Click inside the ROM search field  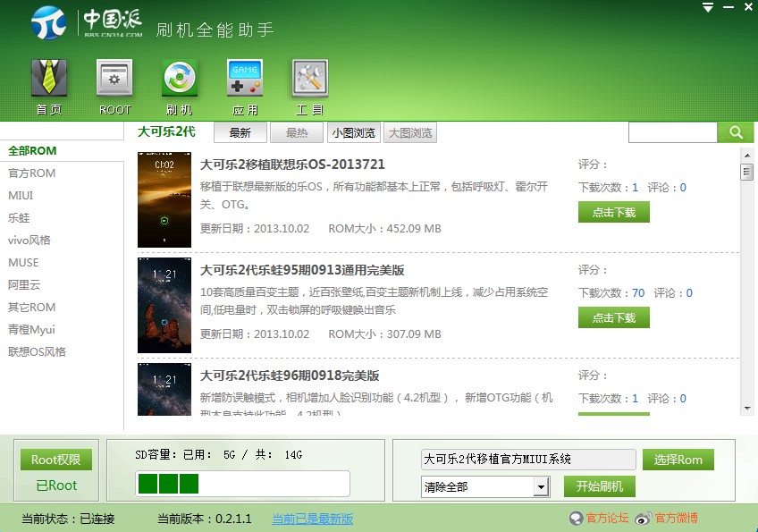point(673,132)
